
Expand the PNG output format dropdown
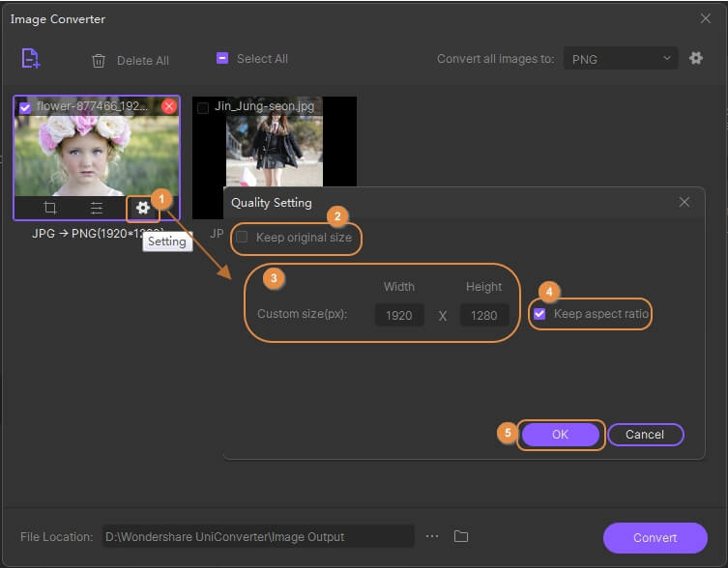tap(619, 59)
